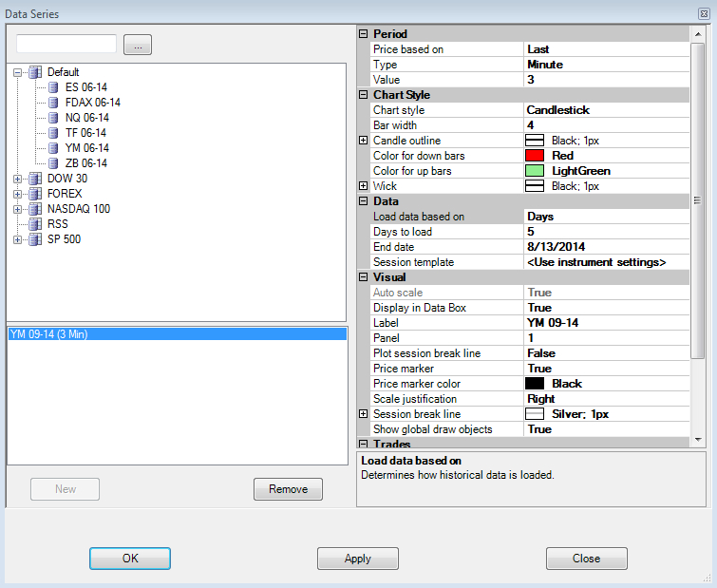
Task: Toggle Show global draw objects value True
Action: point(606,428)
